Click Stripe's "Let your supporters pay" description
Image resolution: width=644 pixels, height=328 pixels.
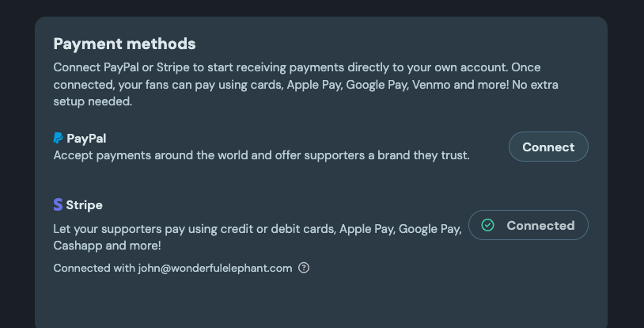coord(257,229)
